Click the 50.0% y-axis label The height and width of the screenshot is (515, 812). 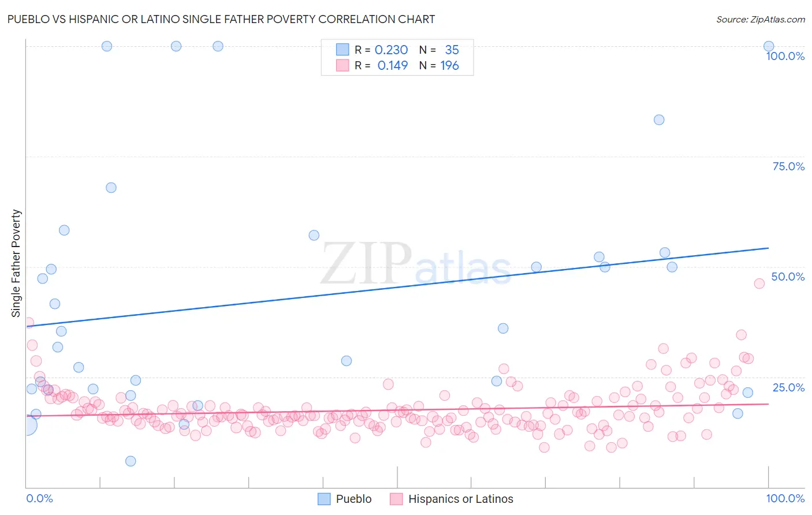[788, 277]
